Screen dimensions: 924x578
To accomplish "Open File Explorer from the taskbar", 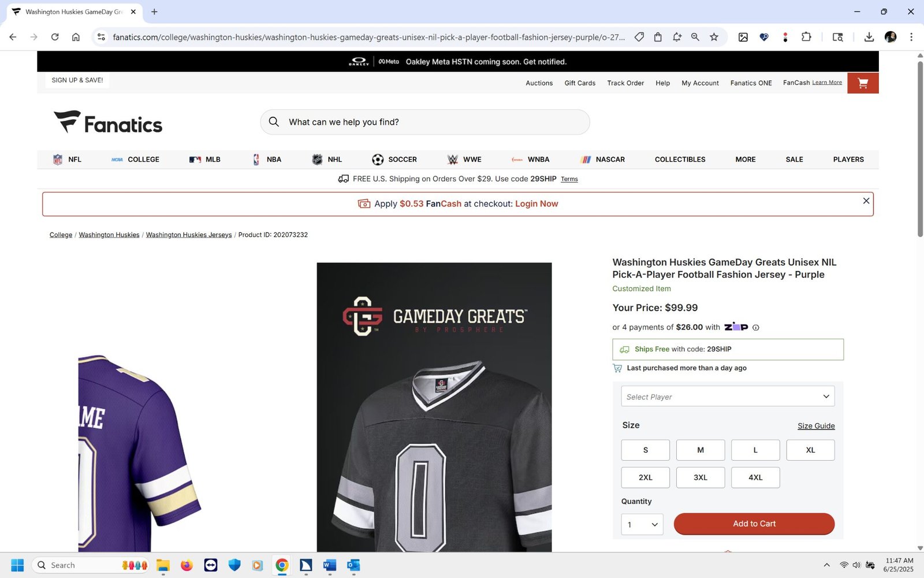I will click(163, 565).
